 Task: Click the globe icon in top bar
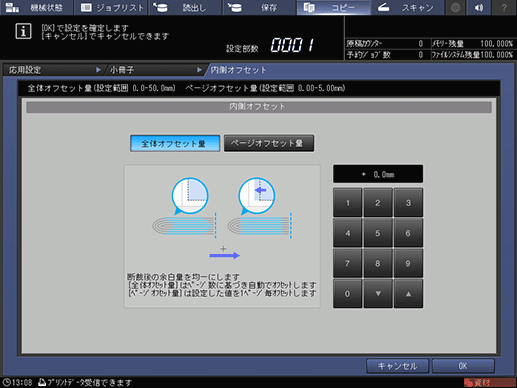(x=455, y=7)
